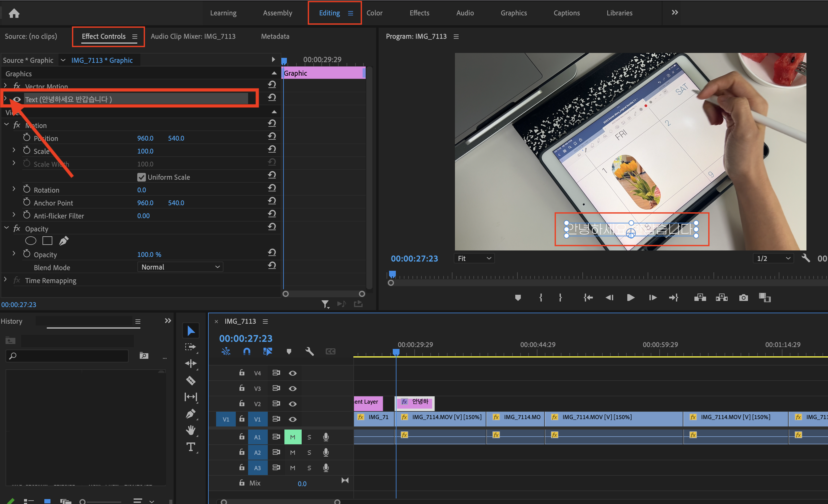Create ellipse mask under Opacity

click(30, 241)
